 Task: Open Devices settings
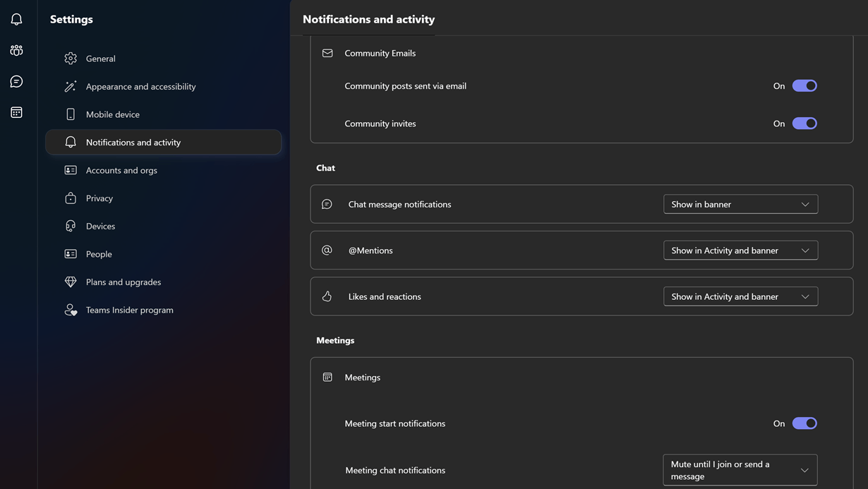(x=163, y=226)
